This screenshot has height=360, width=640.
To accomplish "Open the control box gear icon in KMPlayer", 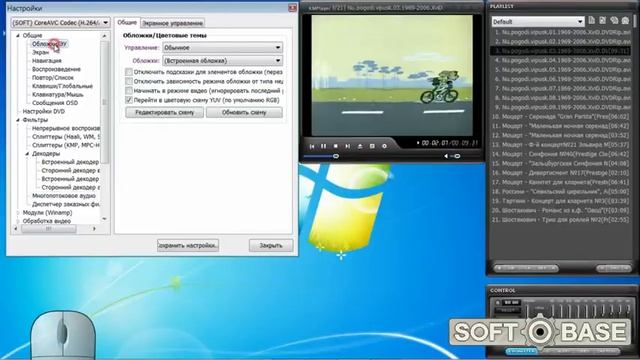I will 384,146.
